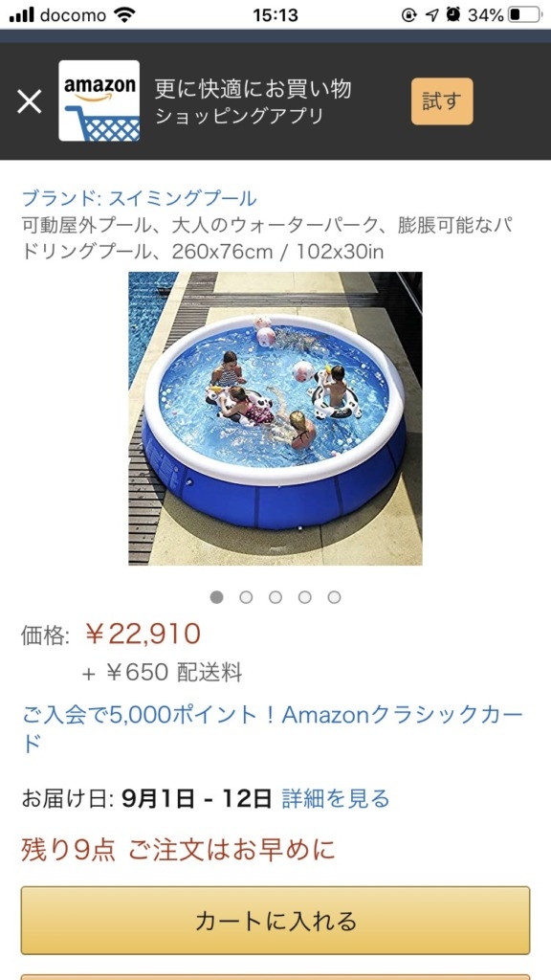Open the ブランド: スイミングプール brand link
The height and width of the screenshot is (980, 551).
coord(140,199)
